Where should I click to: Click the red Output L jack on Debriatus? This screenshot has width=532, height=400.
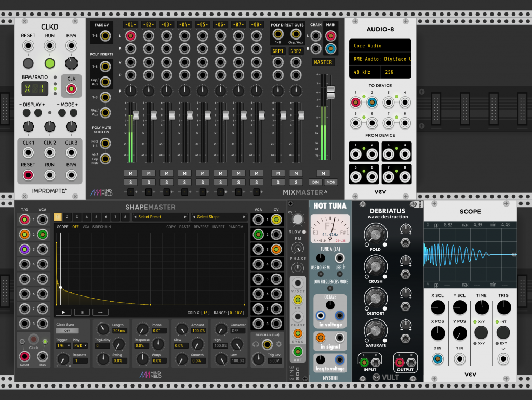[x=400, y=363]
